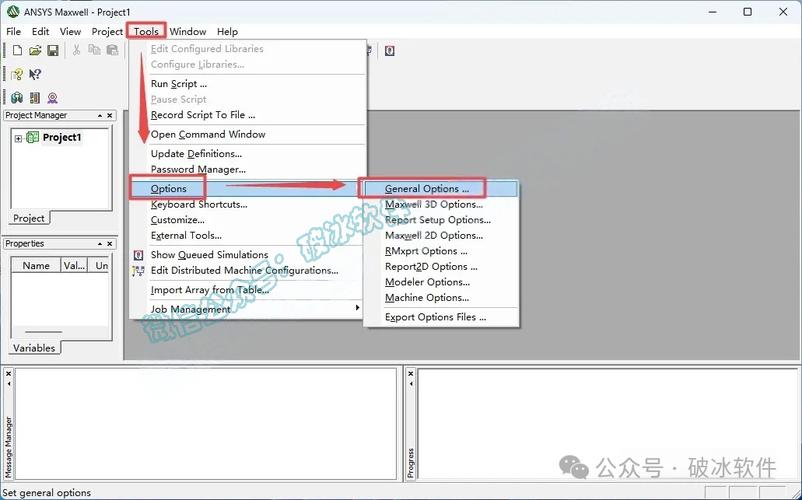Image resolution: width=802 pixels, height=500 pixels.
Task: Switch to the Variables tab
Action: click(34, 348)
